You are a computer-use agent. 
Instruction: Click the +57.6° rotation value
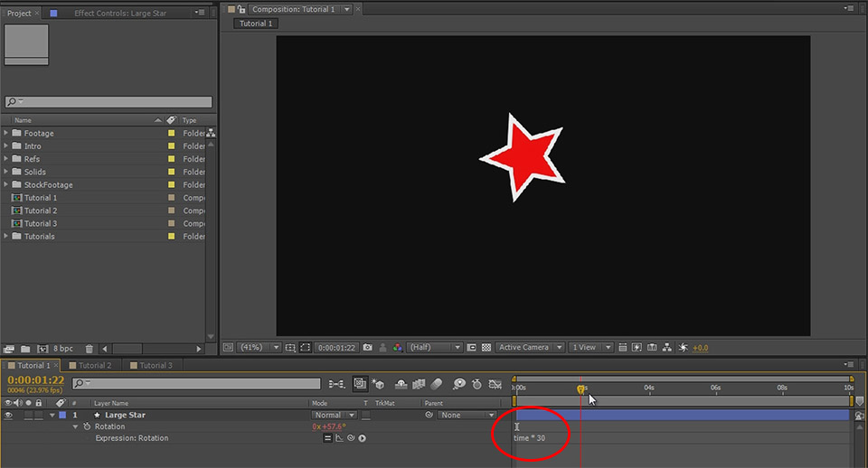tap(334, 426)
